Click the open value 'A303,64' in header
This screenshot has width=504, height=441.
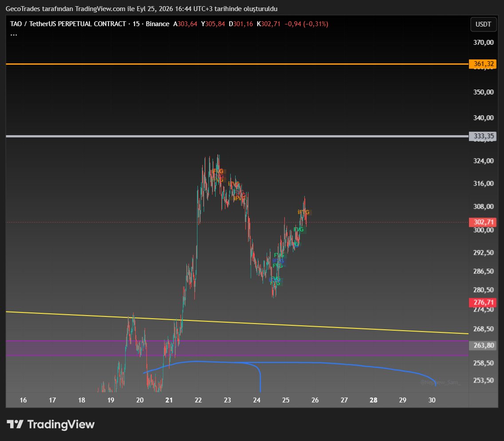pyautogui.click(x=185, y=24)
